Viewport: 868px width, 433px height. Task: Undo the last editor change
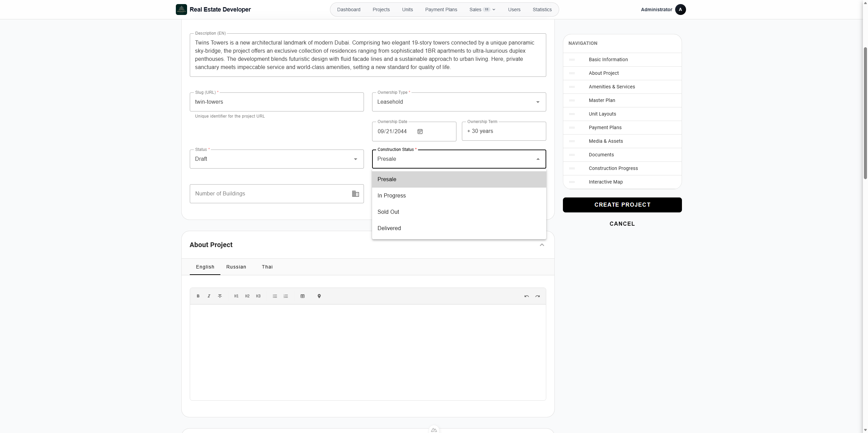coord(527,296)
